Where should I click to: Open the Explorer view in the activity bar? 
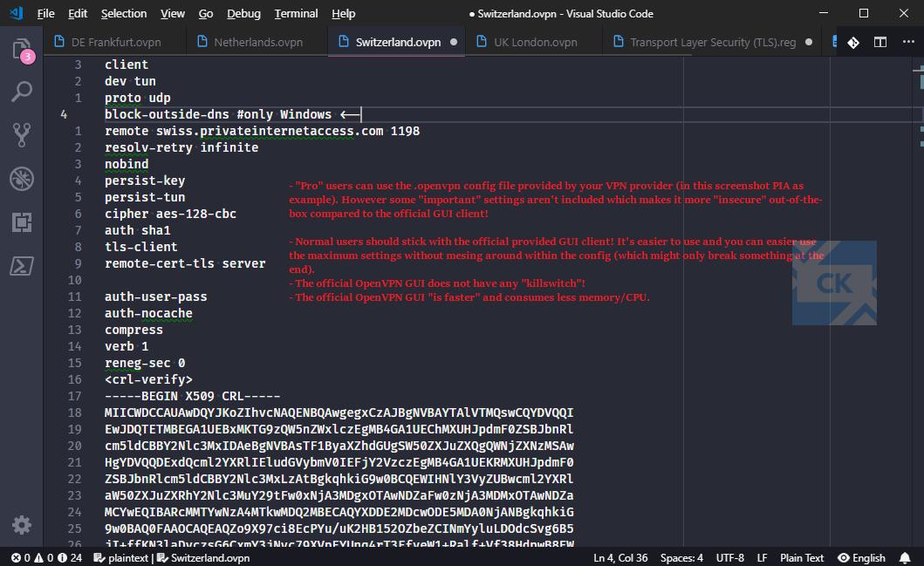22,50
